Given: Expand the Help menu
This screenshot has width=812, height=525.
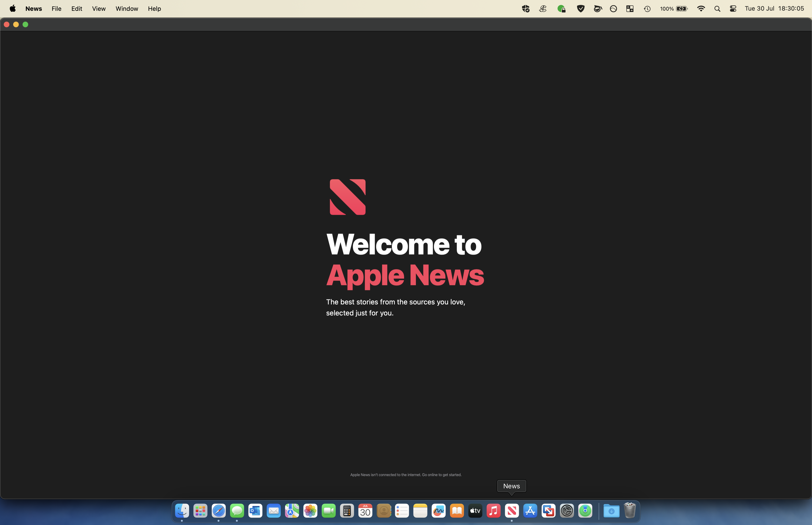Looking at the screenshot, I should [x=154, y=8].
